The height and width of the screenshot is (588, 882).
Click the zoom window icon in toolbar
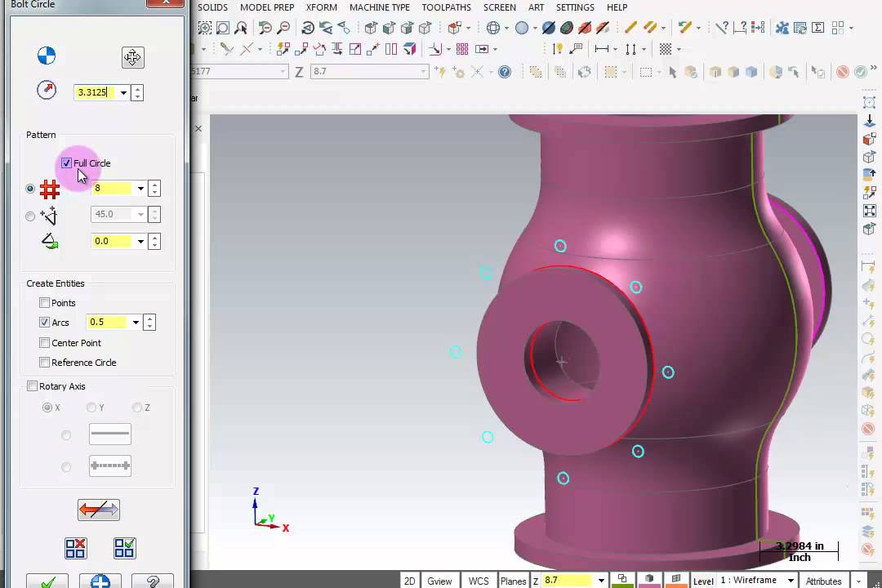pyautogui.click(x=205, y=28)
